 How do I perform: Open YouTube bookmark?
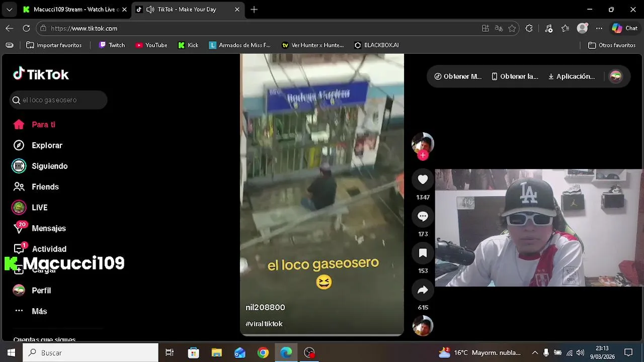pyautogui.click(x=151, y=45)
